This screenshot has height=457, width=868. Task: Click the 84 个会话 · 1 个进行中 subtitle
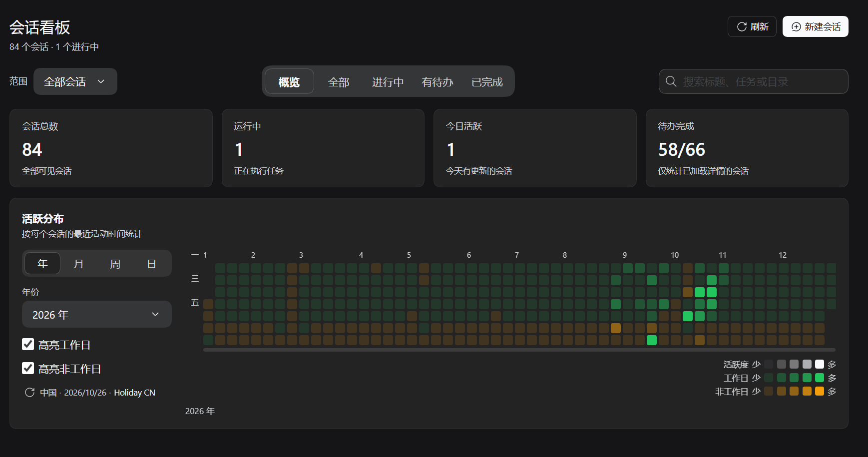coord(54,46)
